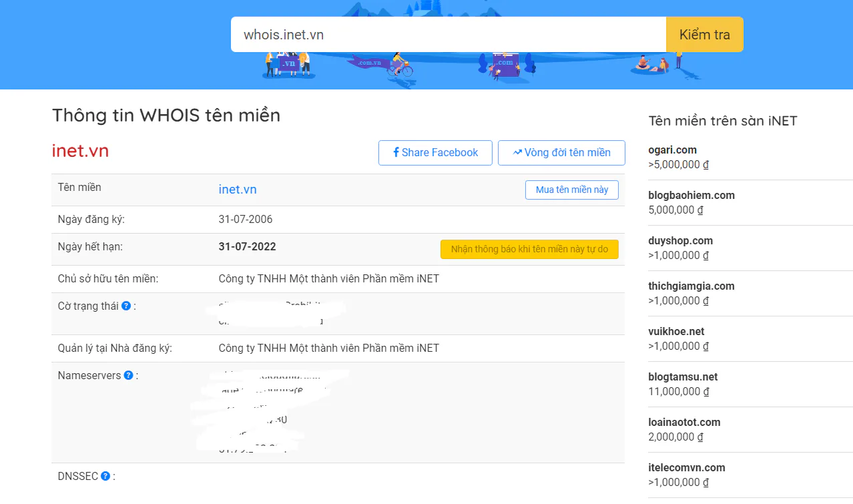Click the Kiểm tra button
Viewport: 853px width, 504px height.
705,35
